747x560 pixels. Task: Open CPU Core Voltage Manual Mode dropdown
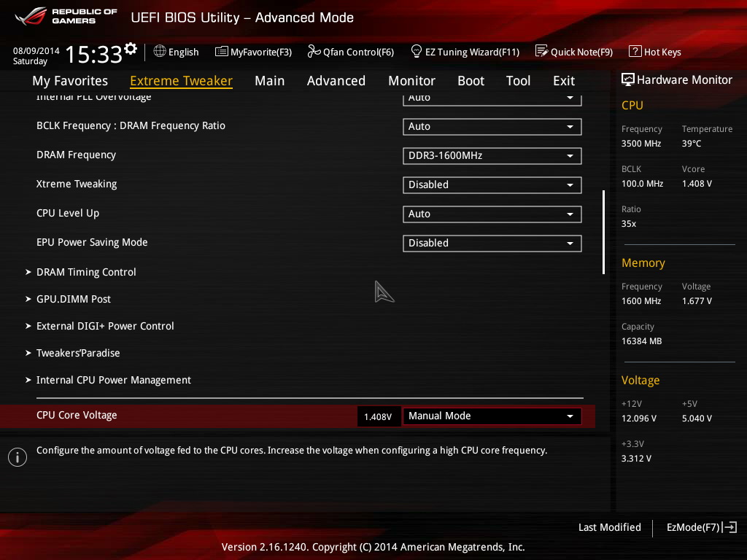click(492, 416)
